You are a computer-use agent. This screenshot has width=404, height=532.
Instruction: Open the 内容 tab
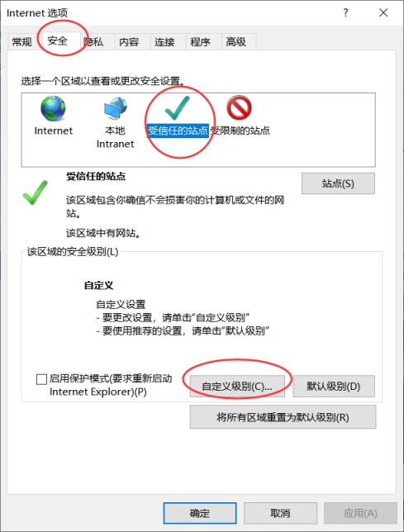coord(129,42)
